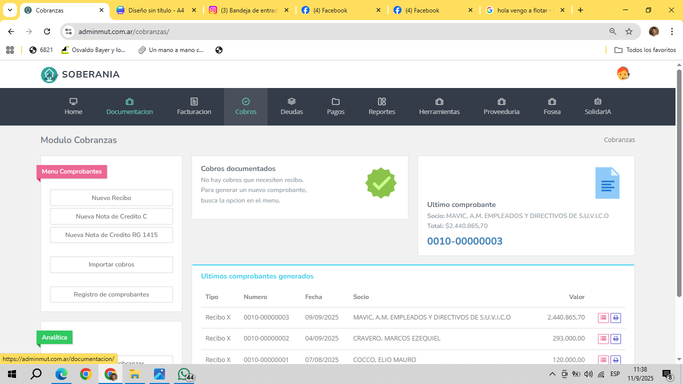Open the site information icon

coord(68,31)
